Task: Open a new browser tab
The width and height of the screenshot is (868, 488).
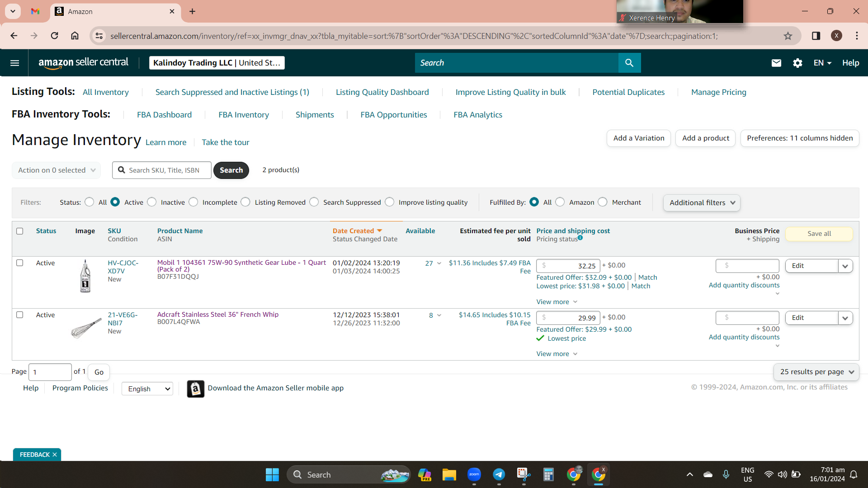Action: tap(192, 11)
